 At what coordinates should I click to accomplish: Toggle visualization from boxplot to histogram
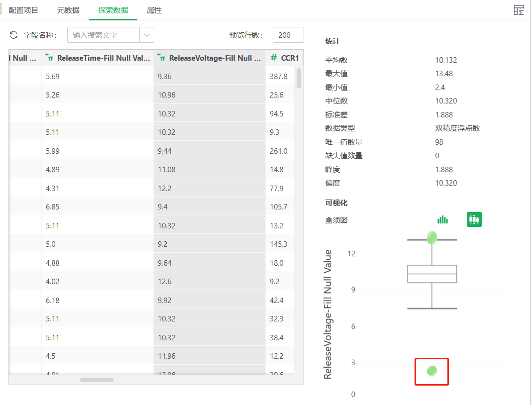[443, 219]
